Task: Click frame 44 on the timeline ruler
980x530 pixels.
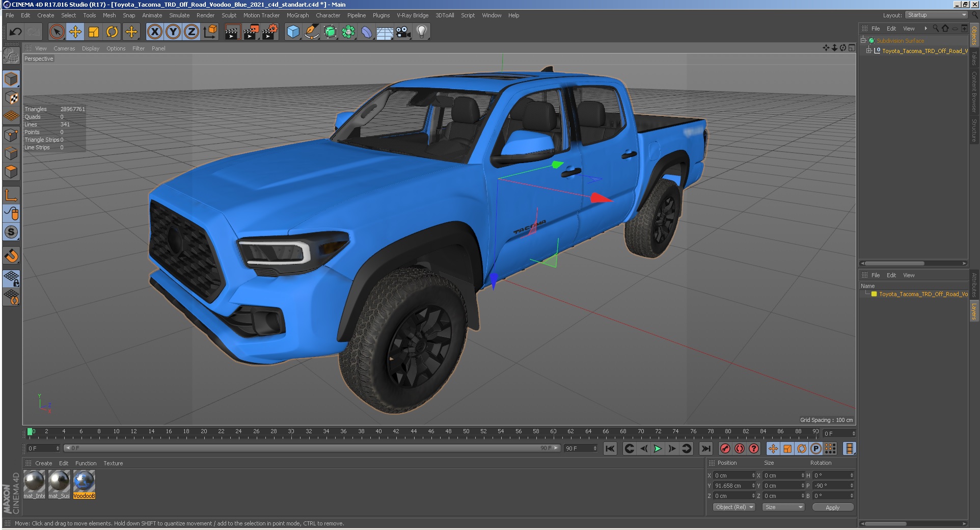Action: click(414, 432)
